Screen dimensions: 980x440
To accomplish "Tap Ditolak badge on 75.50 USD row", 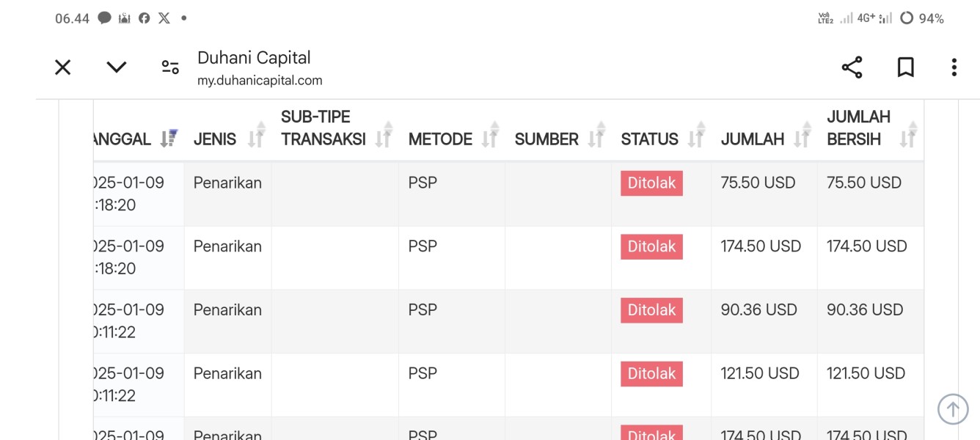I will coord(651,183).
